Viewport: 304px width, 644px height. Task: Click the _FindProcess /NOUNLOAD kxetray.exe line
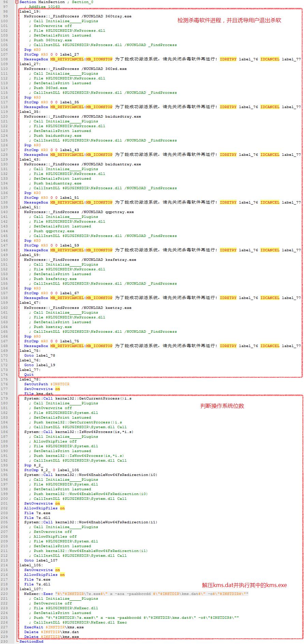tap(78, 308)
